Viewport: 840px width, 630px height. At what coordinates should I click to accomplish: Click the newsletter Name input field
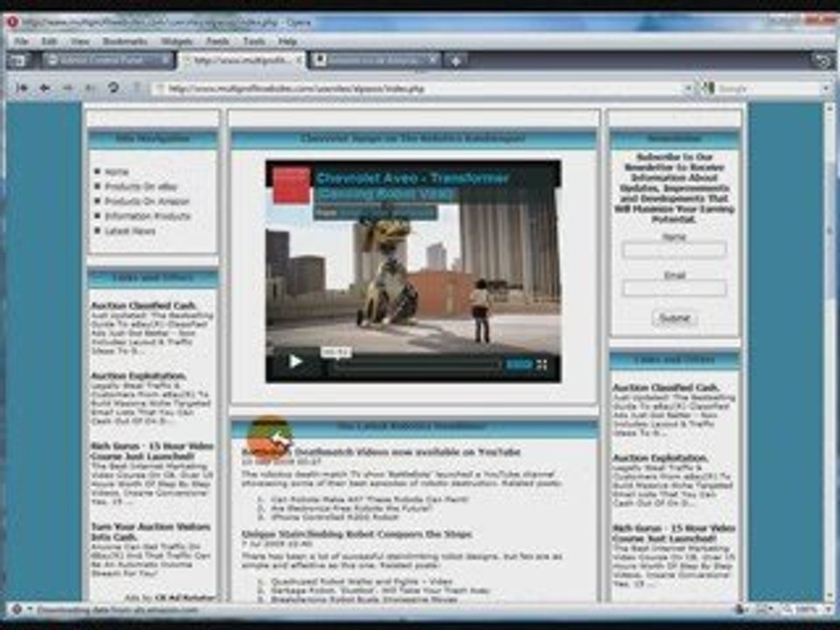click(x=674, y=249)
